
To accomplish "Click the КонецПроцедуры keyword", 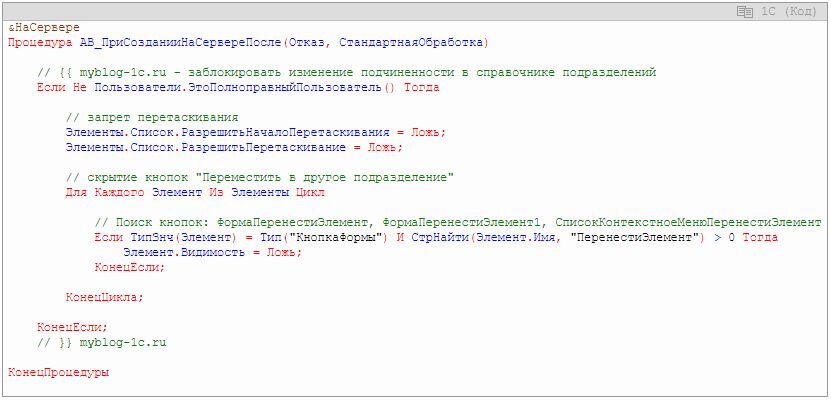I will (x=58, y=372).
